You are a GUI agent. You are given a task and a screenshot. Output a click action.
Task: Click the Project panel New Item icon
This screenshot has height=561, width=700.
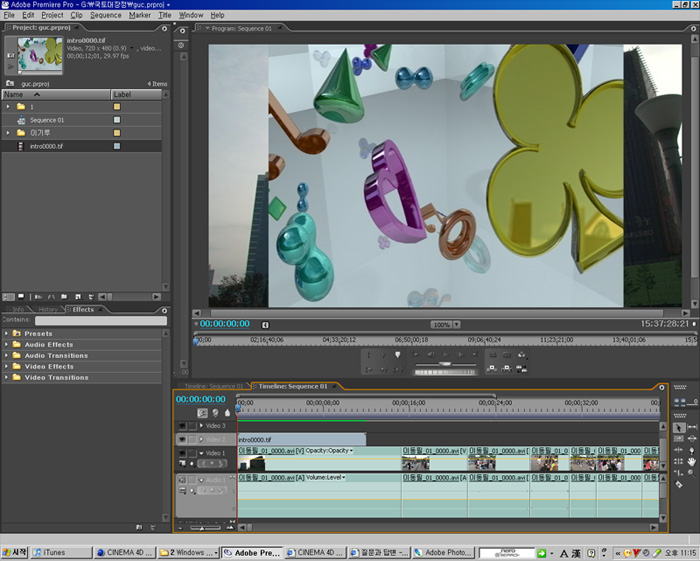coord(78,297)
